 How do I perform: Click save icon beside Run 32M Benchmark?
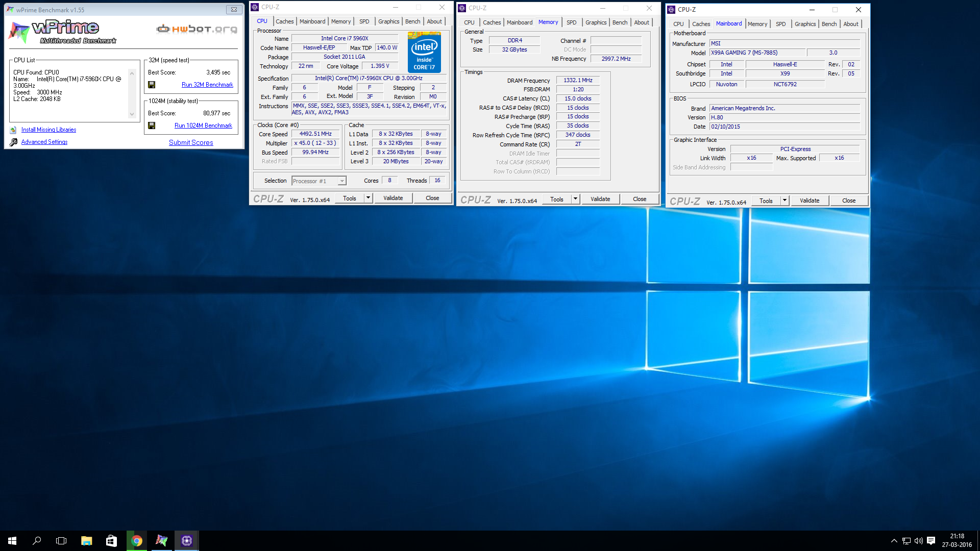pyautogui.click(x=152, y=85)
